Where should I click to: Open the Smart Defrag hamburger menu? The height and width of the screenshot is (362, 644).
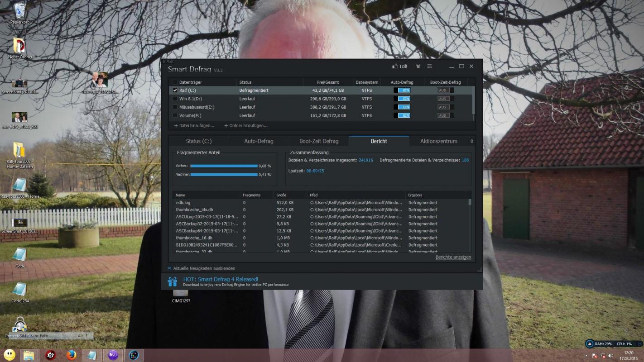click(x=429, y=66)
